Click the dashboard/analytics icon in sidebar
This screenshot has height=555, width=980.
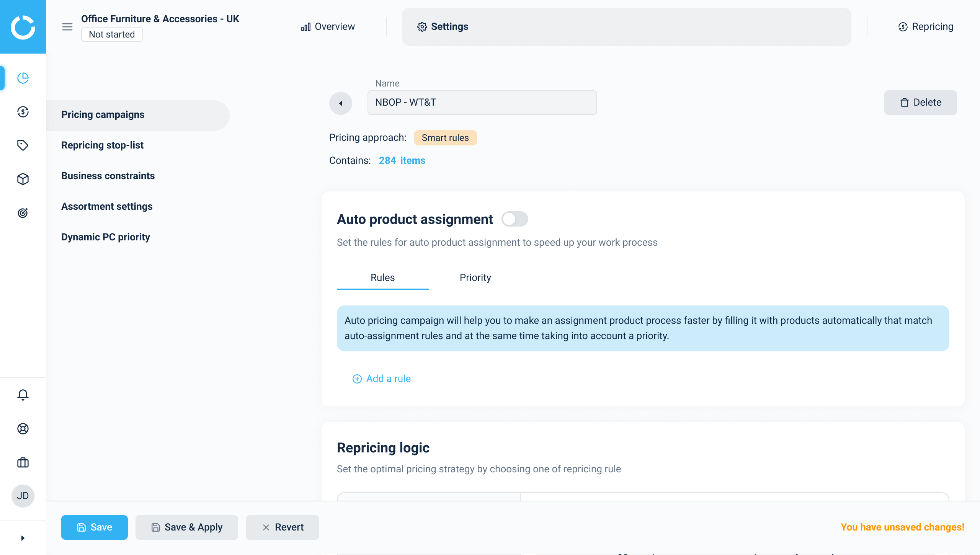tap(23, 78)
